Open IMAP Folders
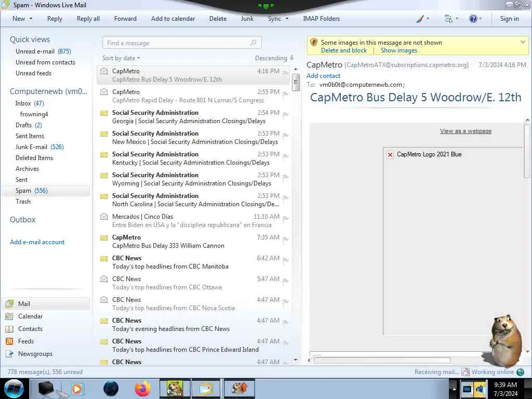The width and height of the screenshot is (532, 399). [x=321, y=19]
